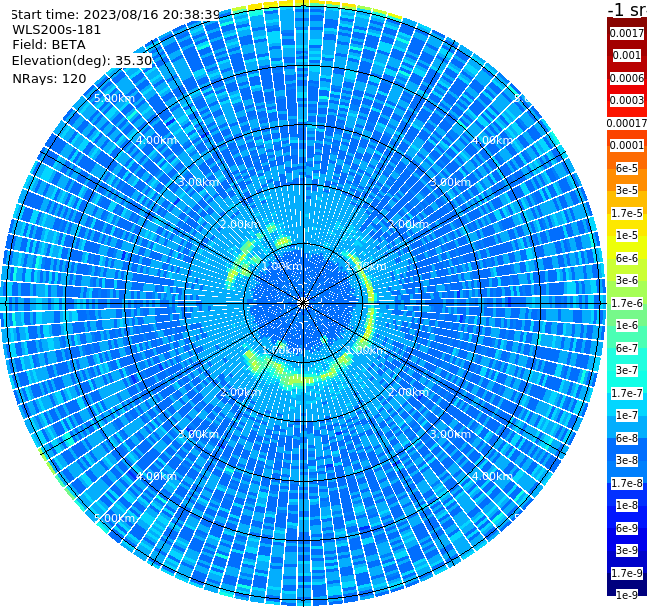Click the upper-left 2.00km range ring label

click(x=241, y=224)
